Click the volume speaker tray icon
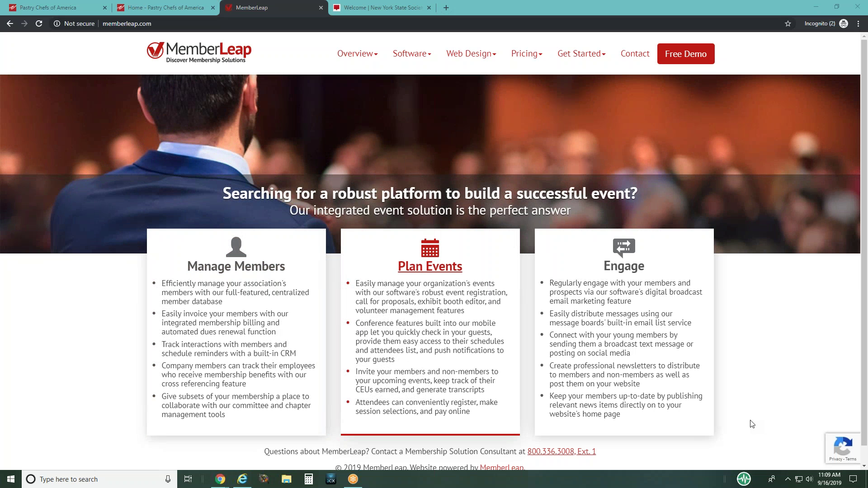The image size is (868, 488). click(x=809, y=479)
